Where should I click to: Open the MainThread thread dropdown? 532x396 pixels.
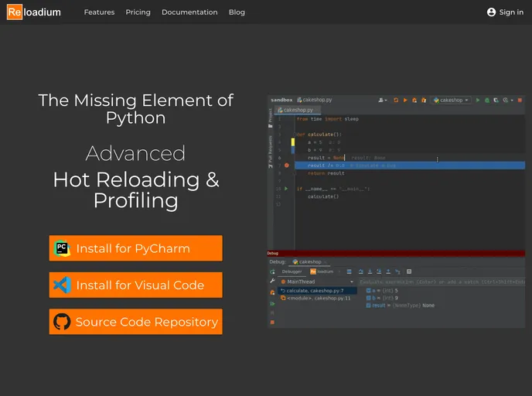click(317, 282)
